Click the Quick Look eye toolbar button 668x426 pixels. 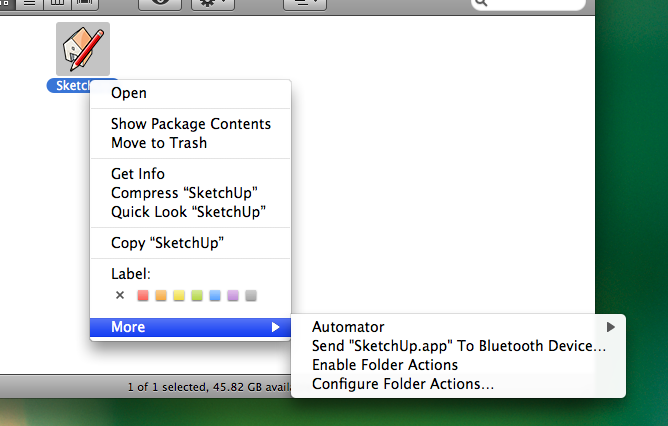[160, 4]
